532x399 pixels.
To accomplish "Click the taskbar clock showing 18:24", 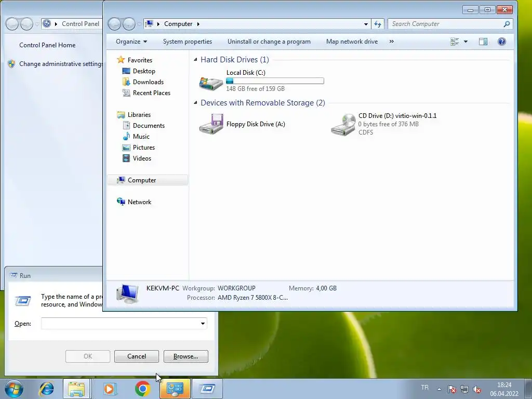I will click(504, 389).
